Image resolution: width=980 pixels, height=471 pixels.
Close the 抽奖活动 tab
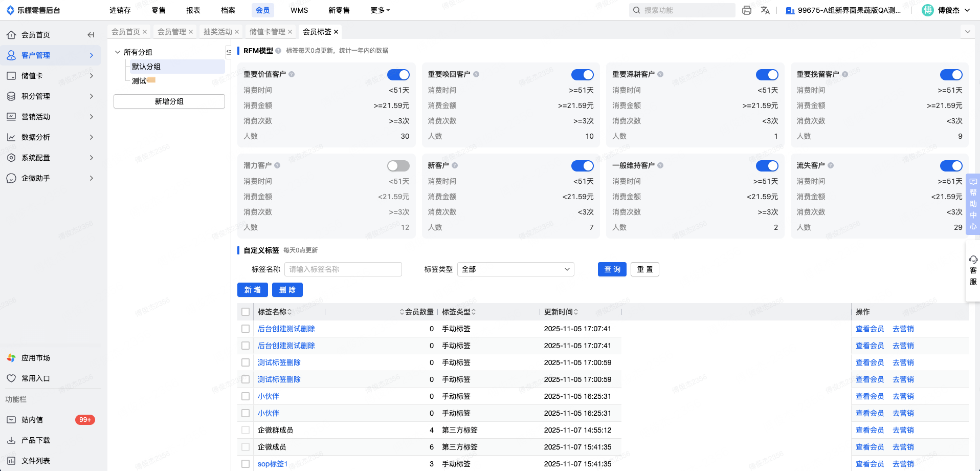pos(237,32)
